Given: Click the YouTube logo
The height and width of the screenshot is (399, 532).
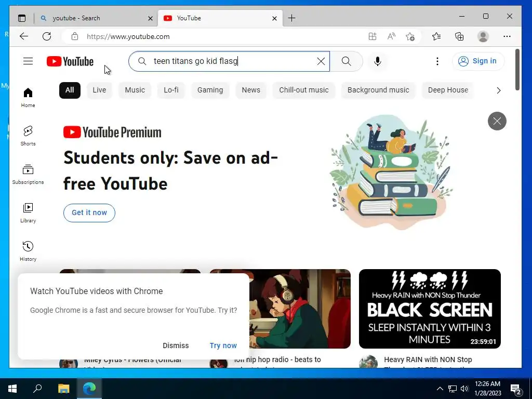Looking at the screenshot, I should [x=70, y=61].
